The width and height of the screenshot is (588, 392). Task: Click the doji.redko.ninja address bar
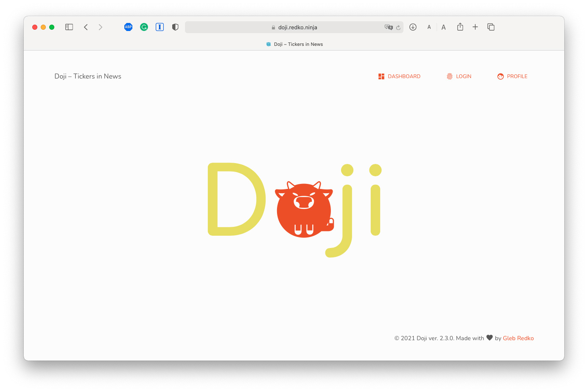click(x=297, y=27)
